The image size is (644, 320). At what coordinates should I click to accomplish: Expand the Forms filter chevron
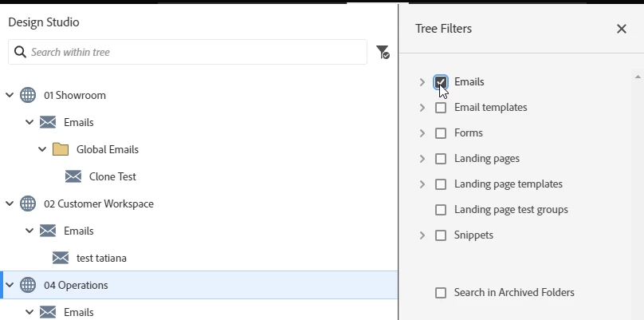click(x=422, y=132)
